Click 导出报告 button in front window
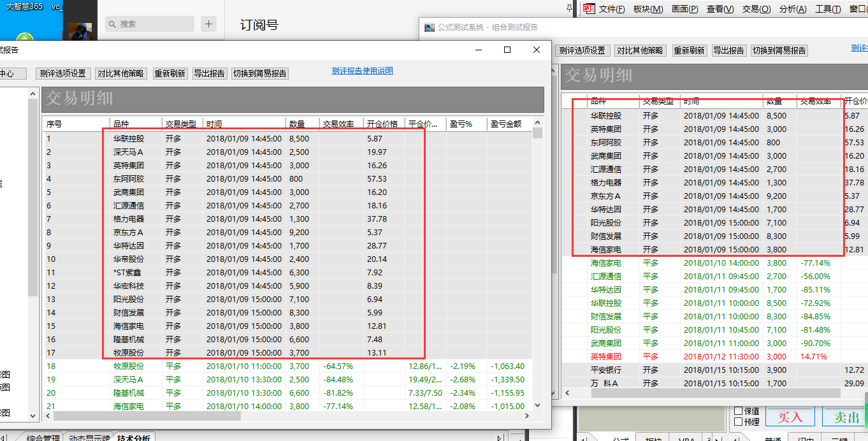The width and height of the screenshot is (868, 441). 209,73
